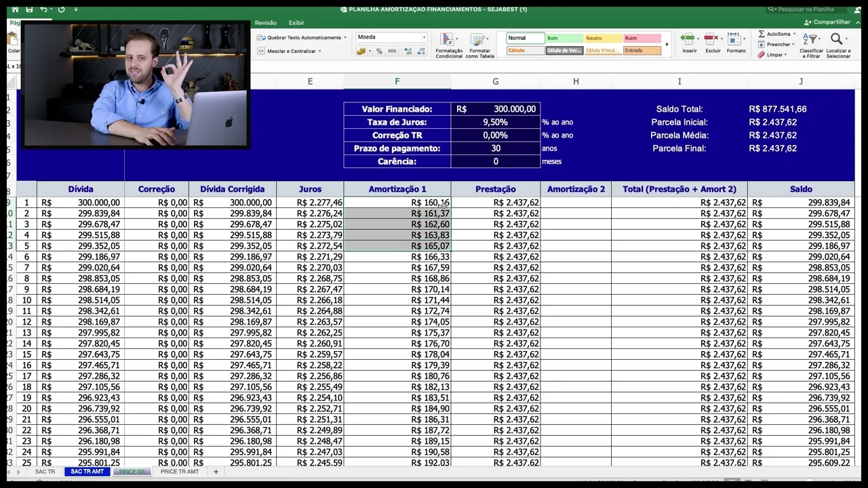Select column E header

point(310,81)
